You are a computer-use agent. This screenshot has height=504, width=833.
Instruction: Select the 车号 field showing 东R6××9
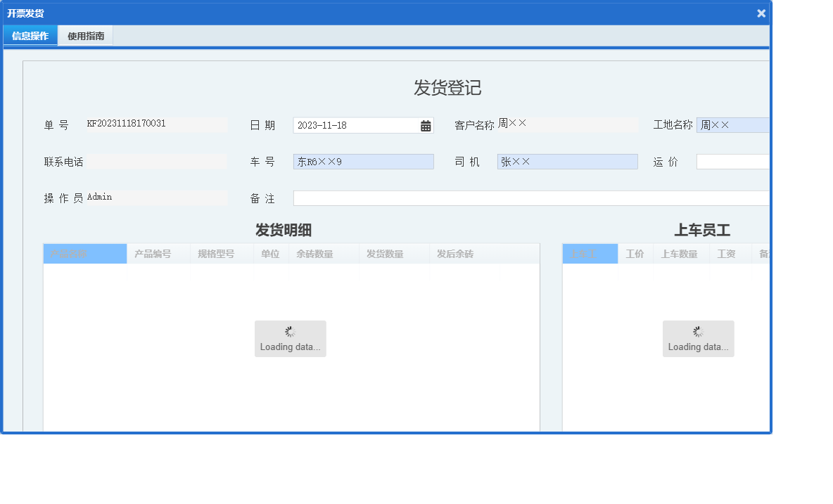[x=363, y=161]
